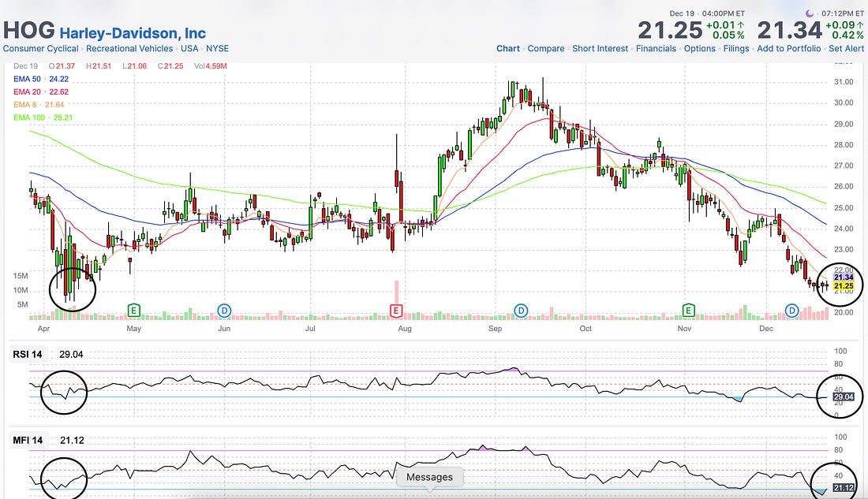Click the dividend D marker near September

click(521, 311)
